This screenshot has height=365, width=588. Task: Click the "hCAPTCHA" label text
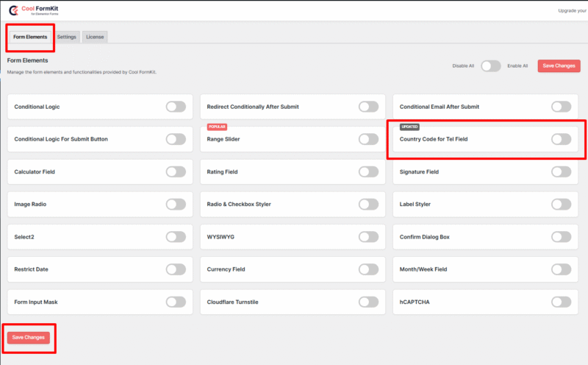pyautogui.click(x=415, y=302)
